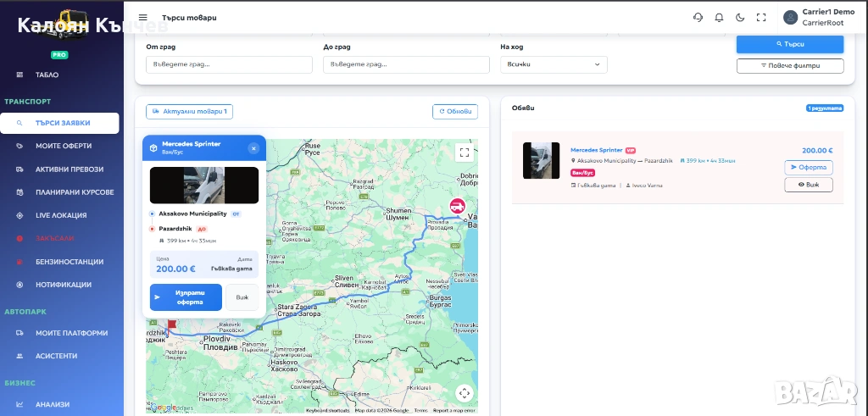This screenshot has height=416, width=868.
Task: Click the map recenter compass control
Action: click(464, 393)
